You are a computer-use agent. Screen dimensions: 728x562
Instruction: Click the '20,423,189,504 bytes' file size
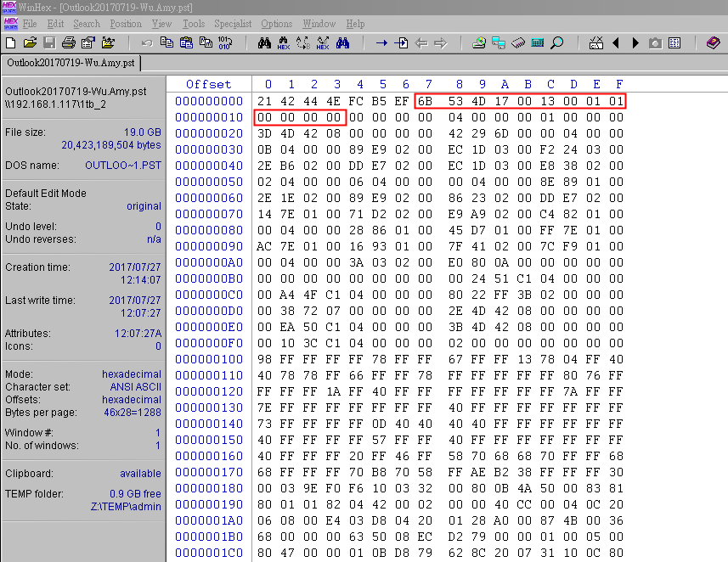click(111, 145)
